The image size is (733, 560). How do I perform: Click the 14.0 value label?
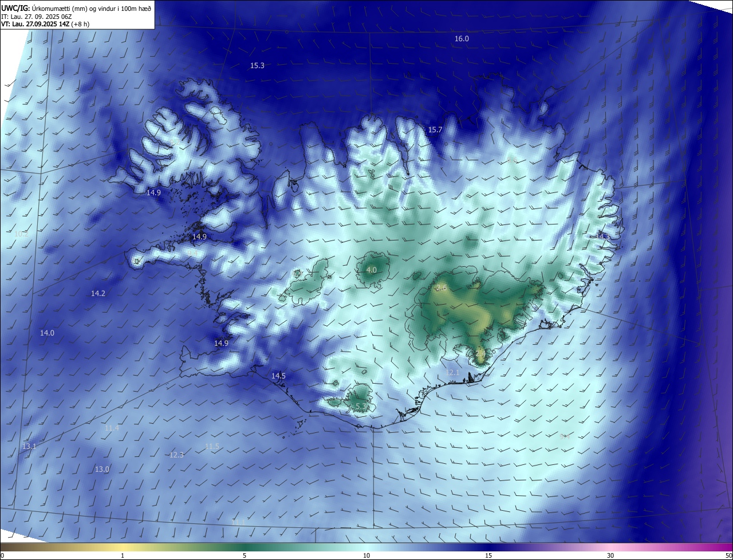click(x=47, y=333)
